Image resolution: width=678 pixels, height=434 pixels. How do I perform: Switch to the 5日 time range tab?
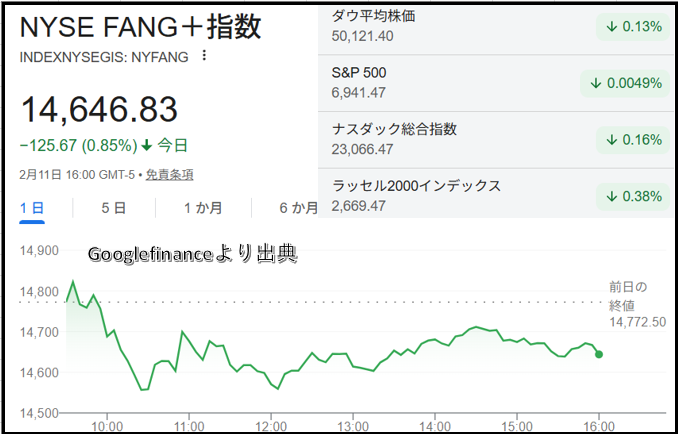pyautogui.click(x=113, y=208)
